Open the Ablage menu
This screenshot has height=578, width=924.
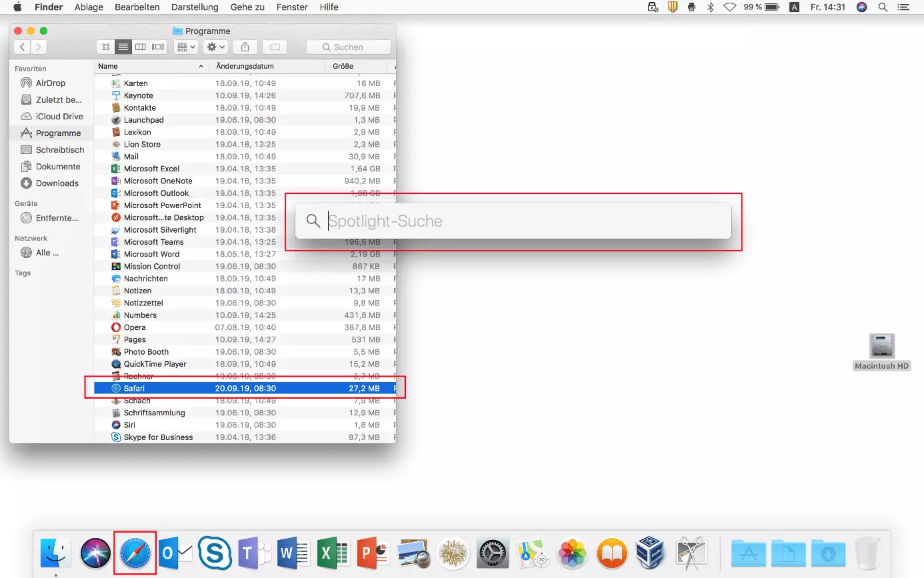click(x=89, y=7)
